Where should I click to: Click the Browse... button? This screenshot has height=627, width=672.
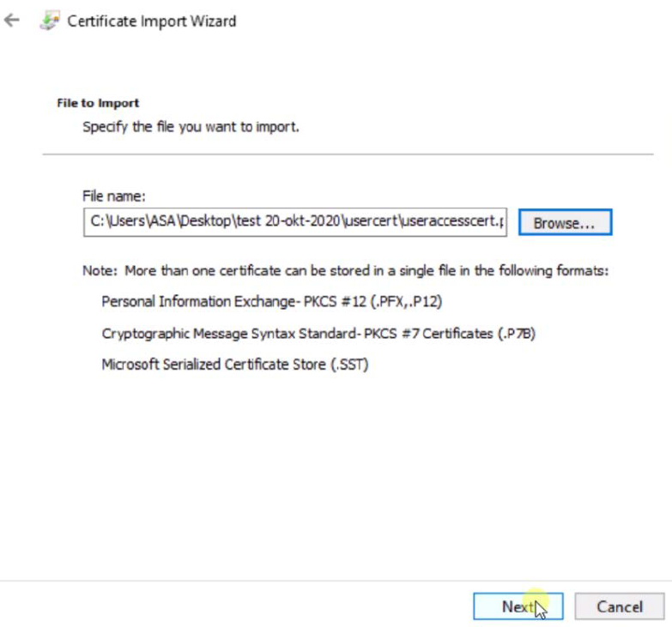(x=564, y=222)
